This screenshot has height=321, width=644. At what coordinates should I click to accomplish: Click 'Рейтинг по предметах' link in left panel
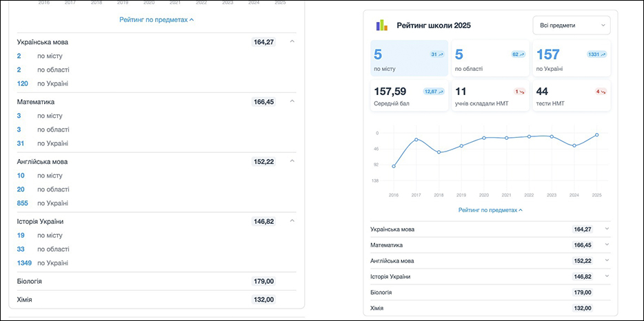157,20
